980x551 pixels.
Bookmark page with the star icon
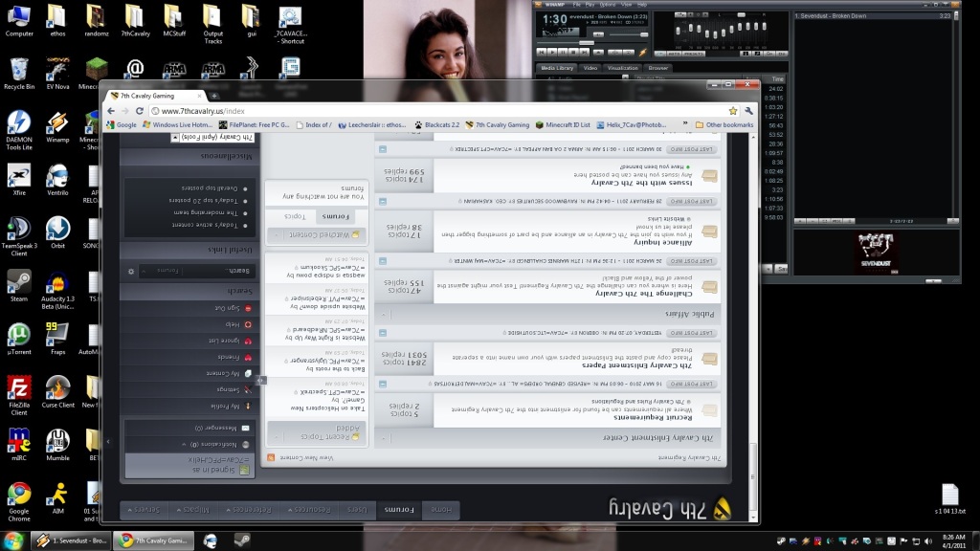point(734,111)
